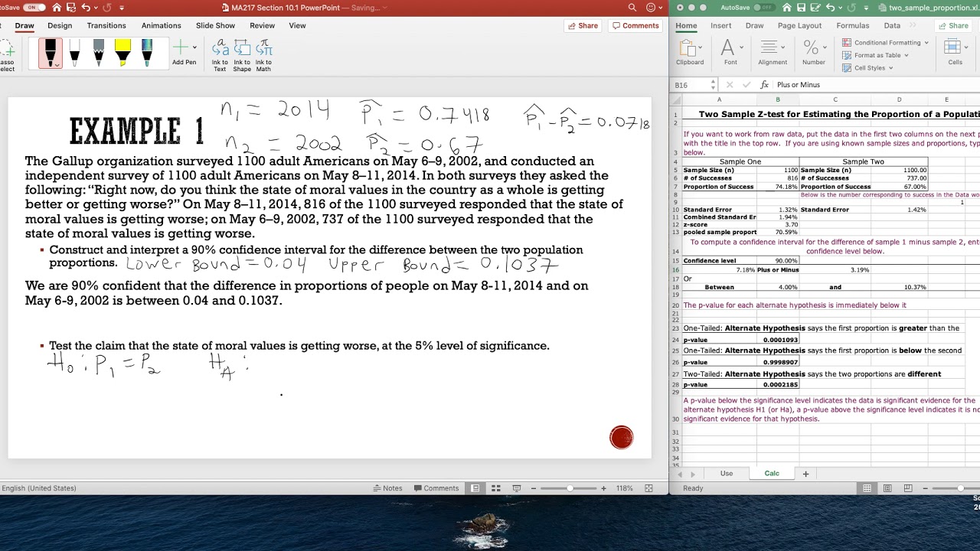Open the Excel Data tab
This screenshot has height=551, width=980.
tap(892, 25)
